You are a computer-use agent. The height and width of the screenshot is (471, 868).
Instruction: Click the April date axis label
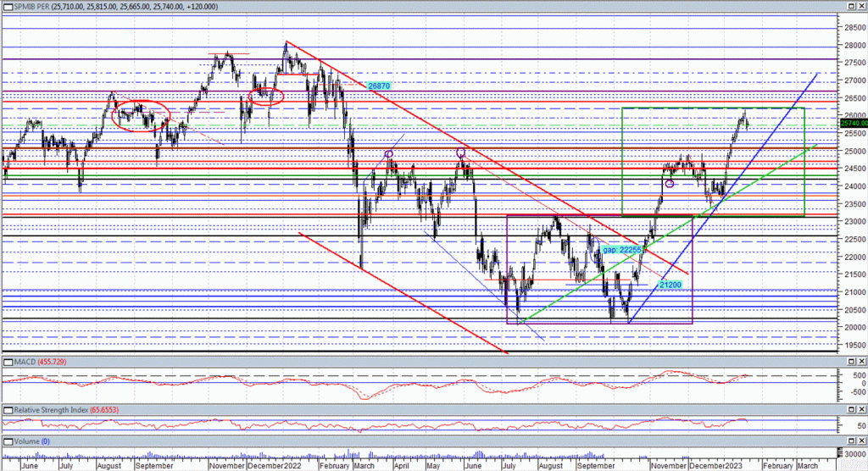pos(401,466)
